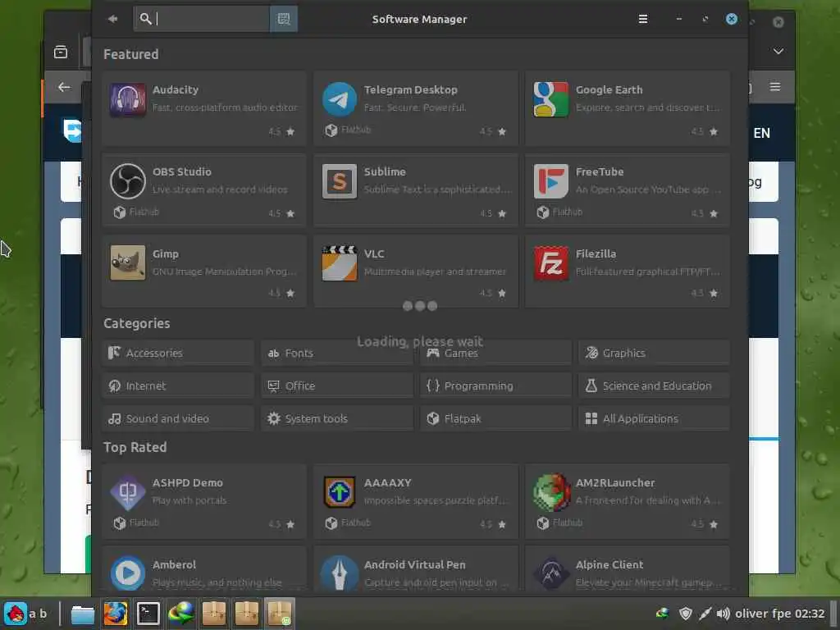
Task: Open the OBS Studio icon
Action: coord(127,181)
